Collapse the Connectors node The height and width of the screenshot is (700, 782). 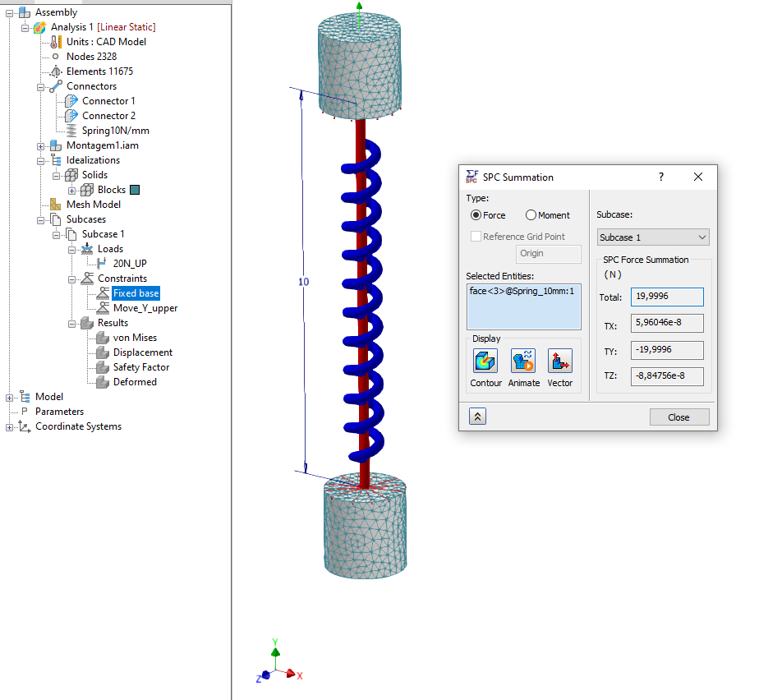tap(39, 85)
